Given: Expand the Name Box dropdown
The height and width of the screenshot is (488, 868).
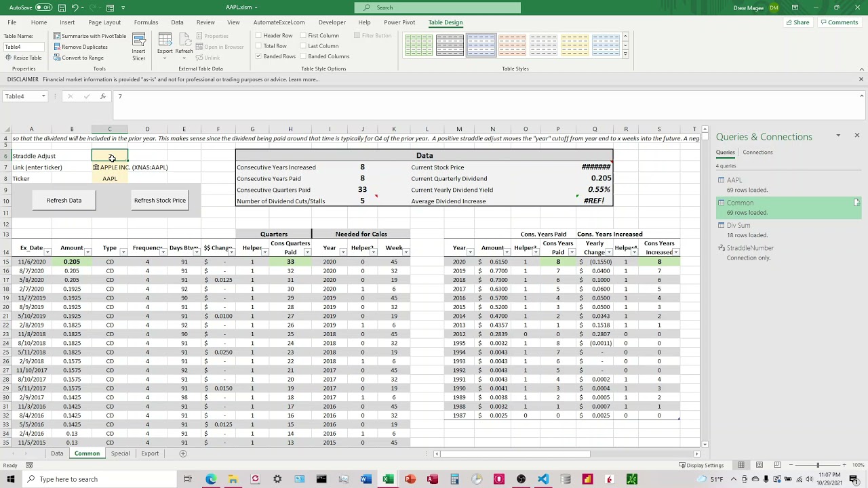Looking at the screenshot, I should click(43, 96).
